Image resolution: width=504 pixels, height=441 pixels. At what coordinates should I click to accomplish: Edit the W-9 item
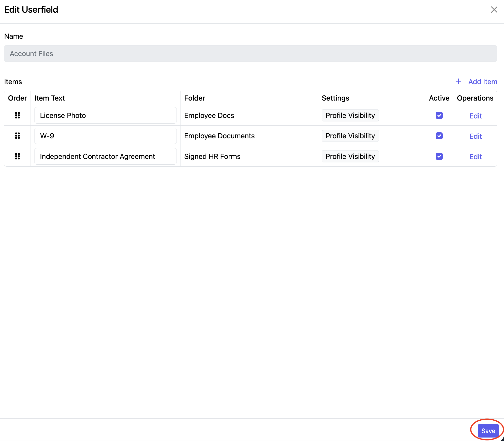pyautogui.click(x=475, y=136)
